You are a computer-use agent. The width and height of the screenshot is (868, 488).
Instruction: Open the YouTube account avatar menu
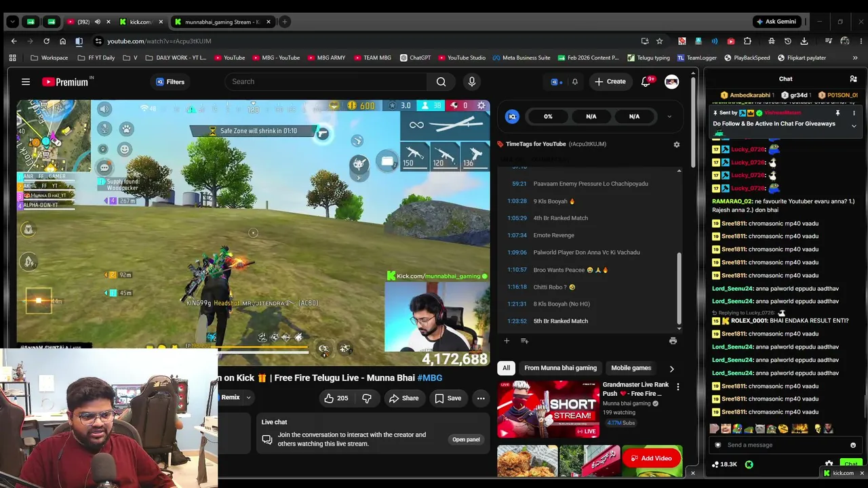(x=671, y=82)
